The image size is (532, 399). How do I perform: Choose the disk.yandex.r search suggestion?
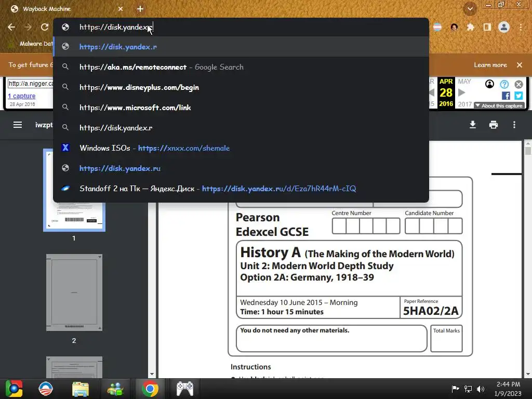click(241, 128)
